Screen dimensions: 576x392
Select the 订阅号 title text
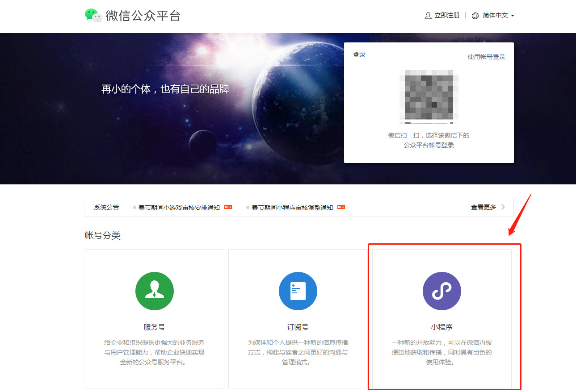click(298, 327)
